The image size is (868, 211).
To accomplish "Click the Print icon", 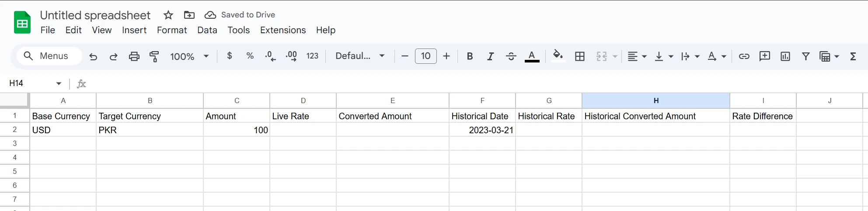I will [x=134, y=56].
